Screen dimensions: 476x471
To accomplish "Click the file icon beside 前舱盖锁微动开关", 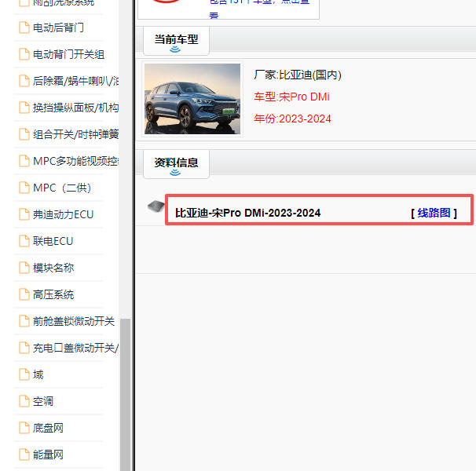I will 24,321.
